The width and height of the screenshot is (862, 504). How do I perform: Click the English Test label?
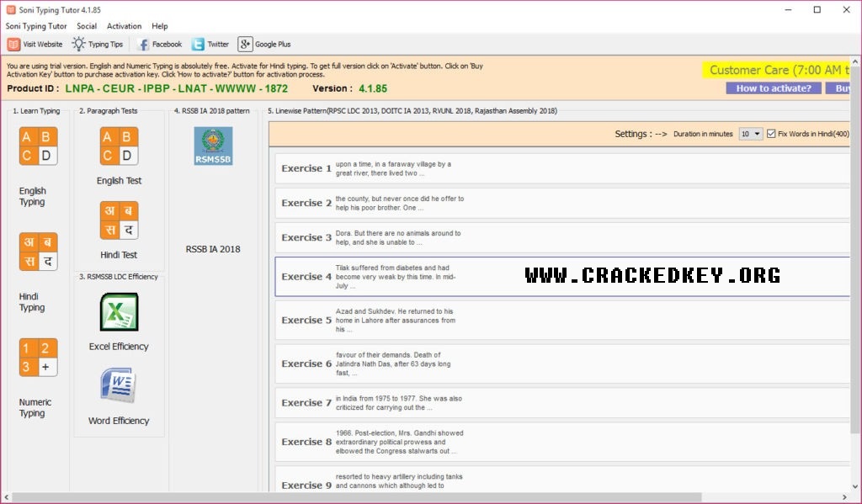click(119, 180)
